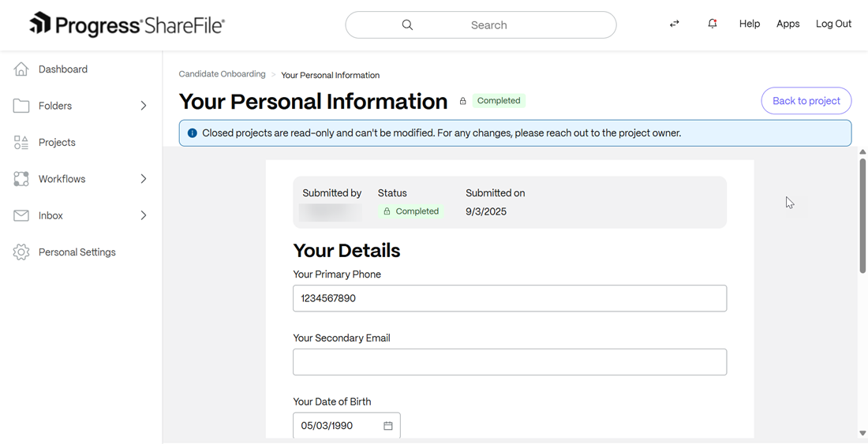Click Log Out
This screenshot has width=868, height=444.
[x=834, y=24]
